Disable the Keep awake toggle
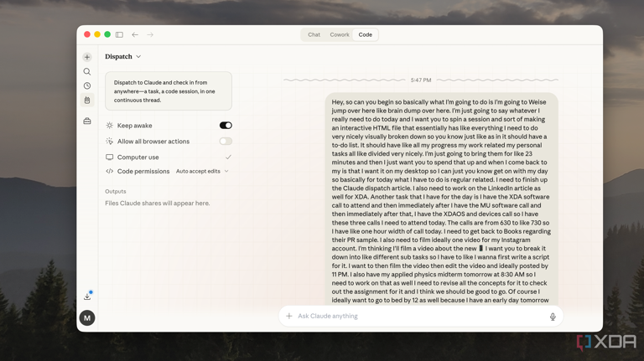Image resolution: width=644 pixels, height=361 pixels. [x=226, y=125]
